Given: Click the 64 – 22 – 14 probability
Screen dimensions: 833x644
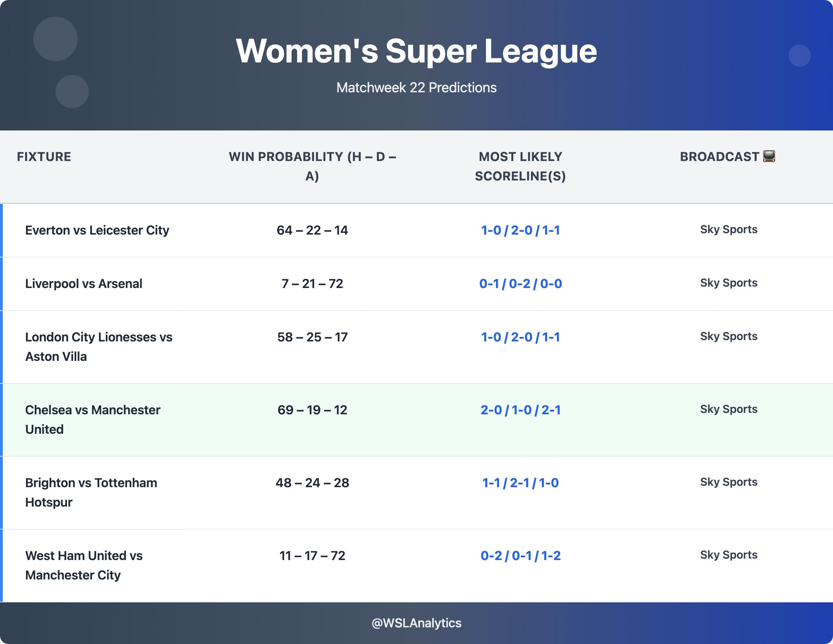Looking at the screenshot, I should [x=312, y=230].
